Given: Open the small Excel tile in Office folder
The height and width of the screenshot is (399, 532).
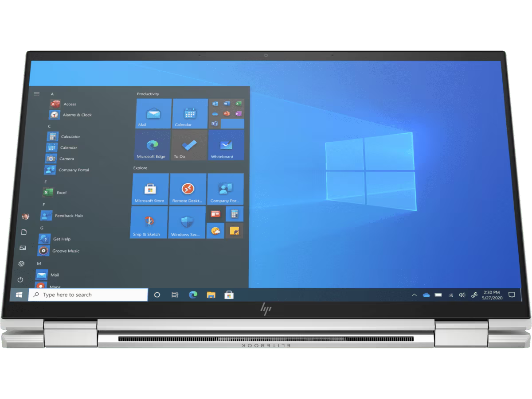Looking at the screenshot, I should pyautogui.click(x=239, y=103).
